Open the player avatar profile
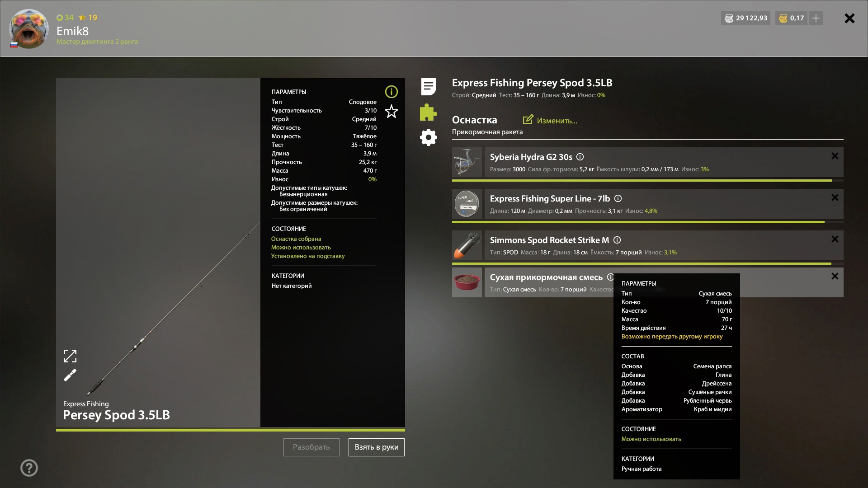Viewport: 868px width, 488px height. (29, 28)
